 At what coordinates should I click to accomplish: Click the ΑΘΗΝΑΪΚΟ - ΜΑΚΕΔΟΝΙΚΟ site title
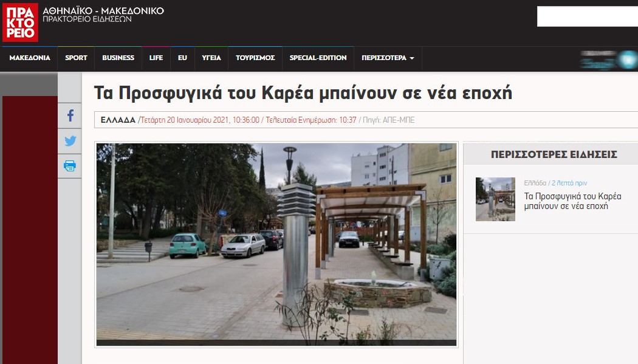[103, 11]
